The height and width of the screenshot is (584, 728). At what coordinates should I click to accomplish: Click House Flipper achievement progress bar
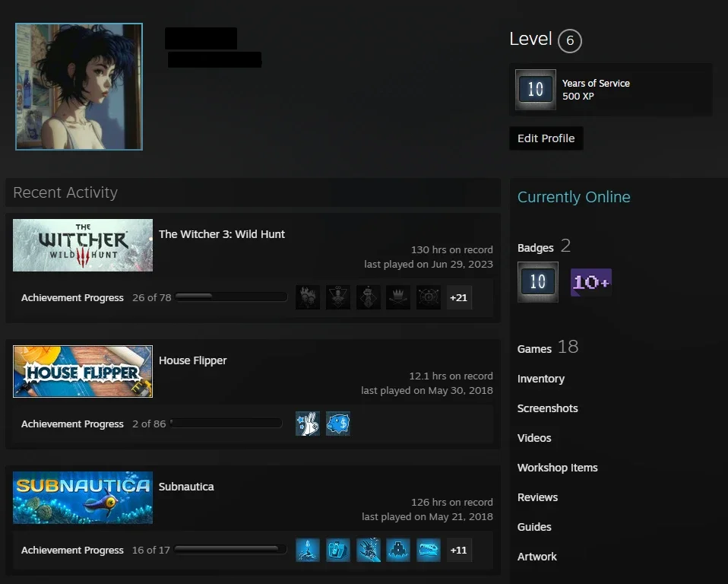coord(226,424)
